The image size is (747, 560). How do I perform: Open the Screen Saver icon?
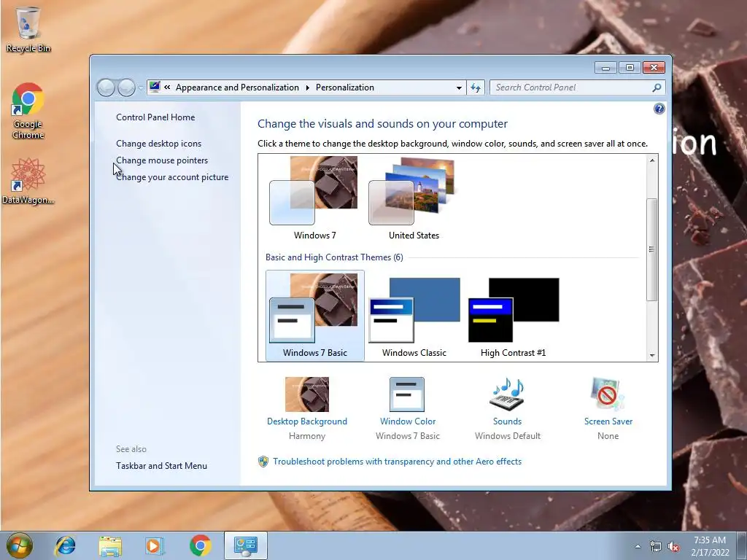pyautogui.click(x=607, y=394)
